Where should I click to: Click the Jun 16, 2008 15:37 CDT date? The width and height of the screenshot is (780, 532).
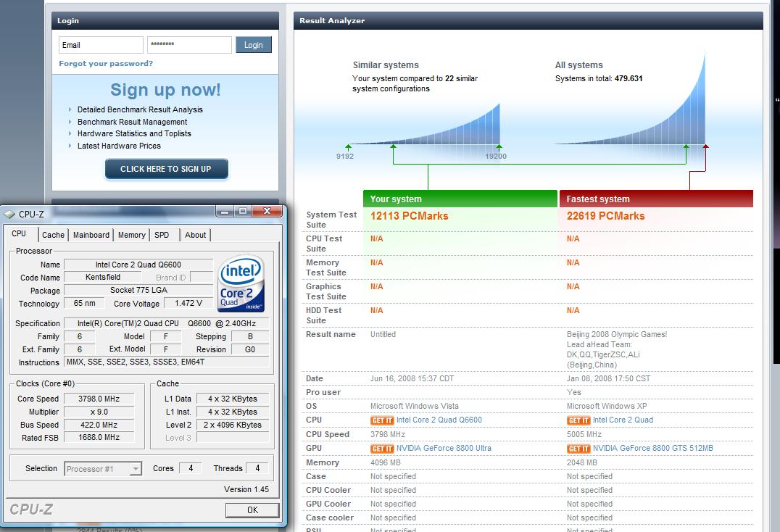pyautogui.click(x=412, y=379)
